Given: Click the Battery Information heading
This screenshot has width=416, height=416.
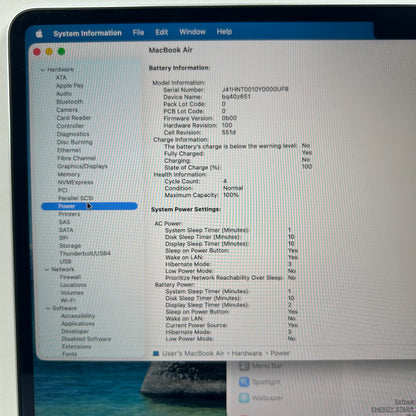Looking at the screenshot, I should pyautogui.click(x=179, y=68).
